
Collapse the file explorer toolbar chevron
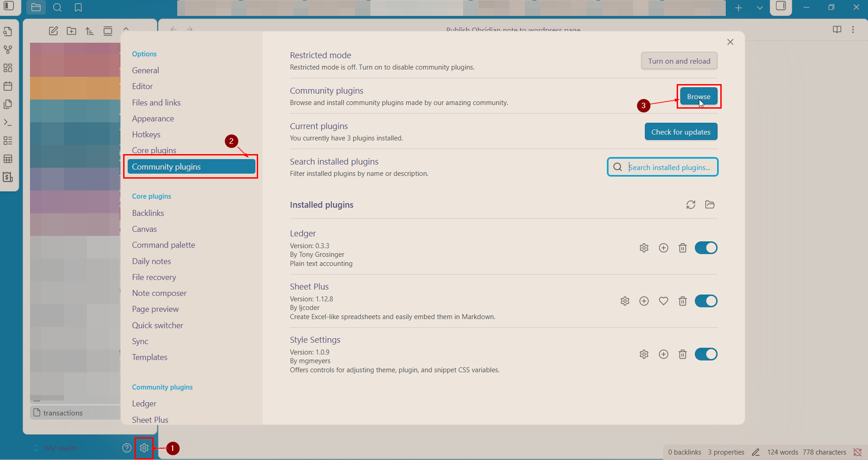coord(126,30)
